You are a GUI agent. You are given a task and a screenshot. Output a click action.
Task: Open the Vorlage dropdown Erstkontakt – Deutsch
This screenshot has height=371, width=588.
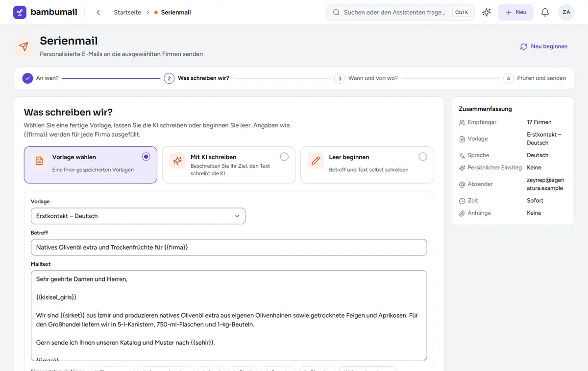point(138,216)
